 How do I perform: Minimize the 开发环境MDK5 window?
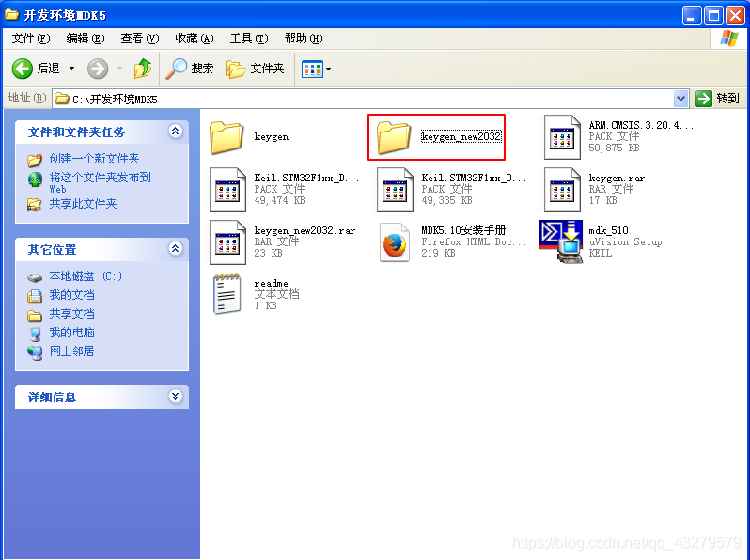point(691,16)
